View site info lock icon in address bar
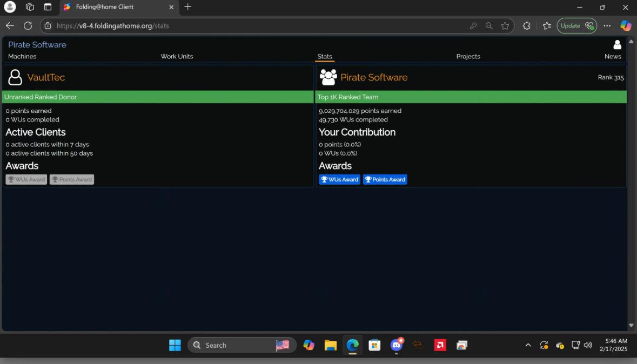The width and height of the screenshot is (637, 364). click(x=48, y=25)
